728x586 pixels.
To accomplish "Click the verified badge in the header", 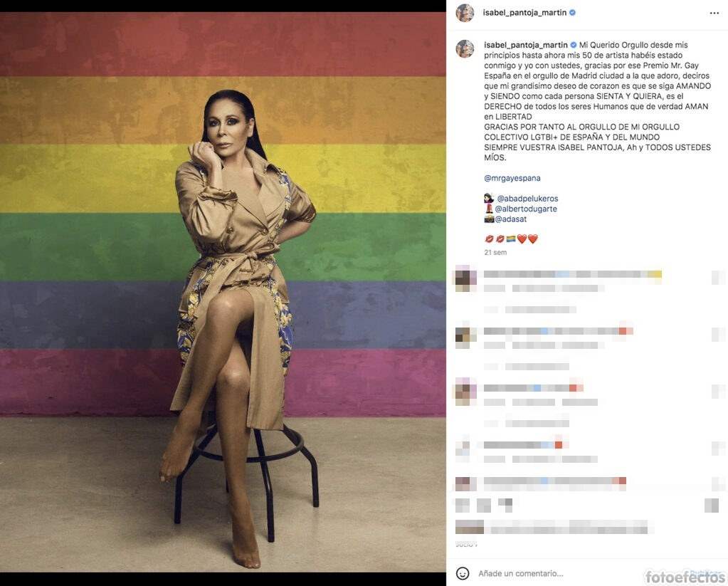I will pos(572,13).
